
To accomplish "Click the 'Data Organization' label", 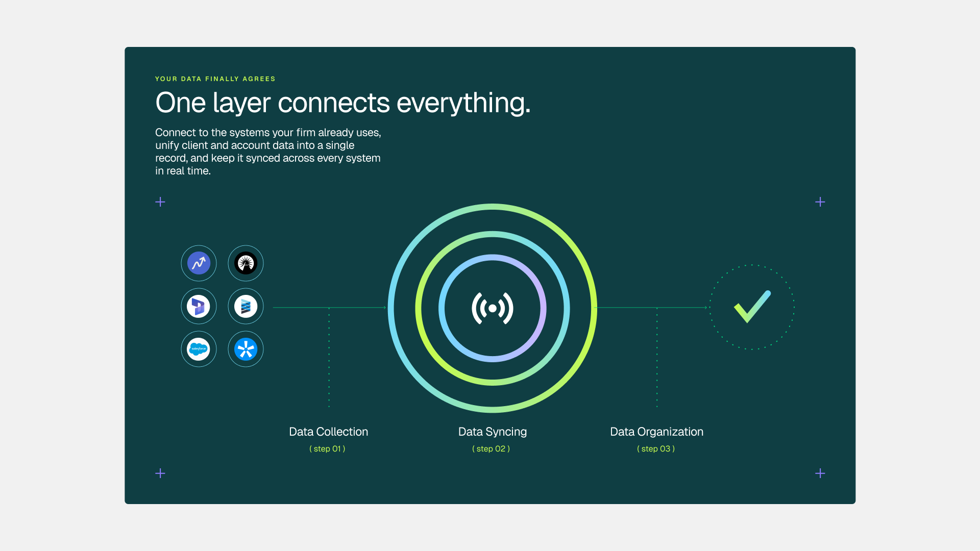I will (656, 432).
